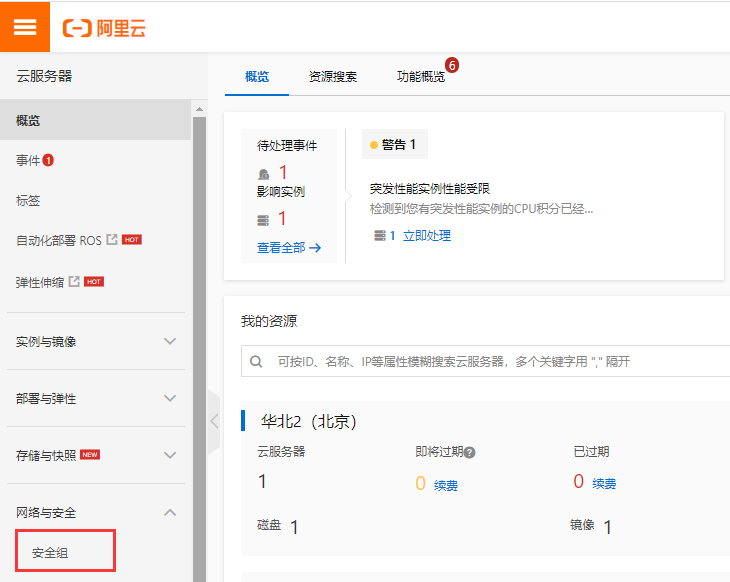Click 续费 link under 已过期

point(604,484)
